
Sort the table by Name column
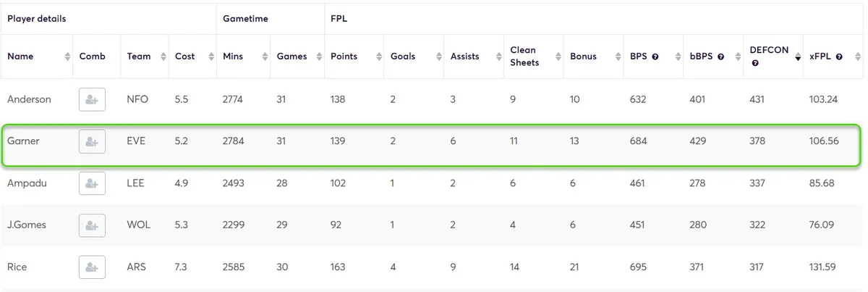tap(20, 57)
